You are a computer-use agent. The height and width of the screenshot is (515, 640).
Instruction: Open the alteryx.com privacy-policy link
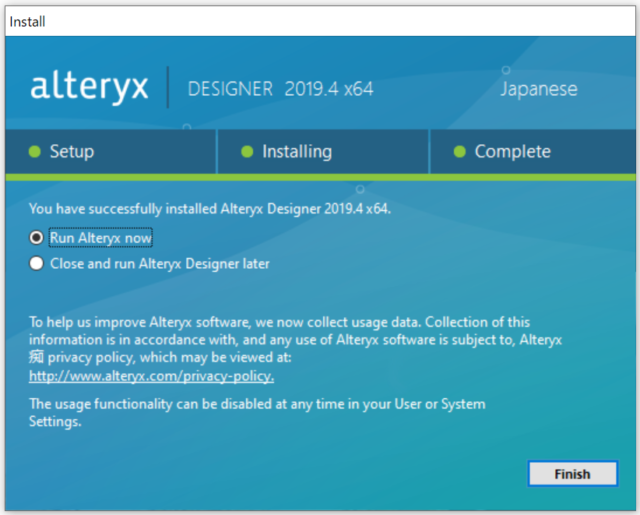coord(151,376)
